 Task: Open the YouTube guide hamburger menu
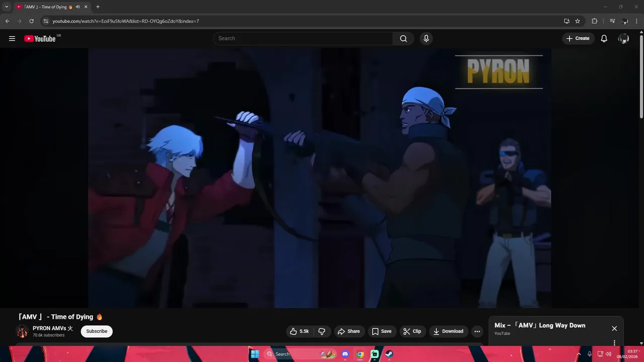[x=12, y=39]
